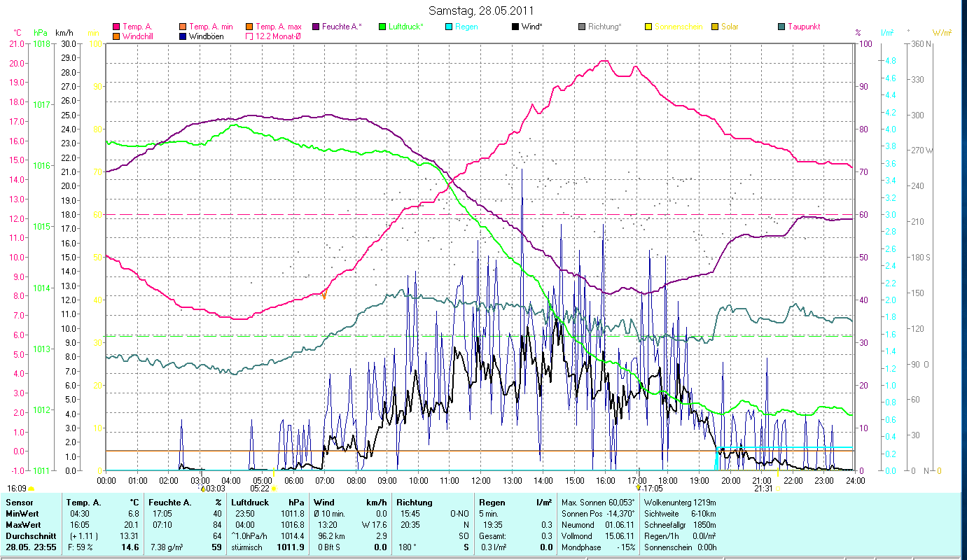Viewport: 967px width, 560px height.
Task: Click the 17:05 marker below time axis
Action: (x=652, y=488)
